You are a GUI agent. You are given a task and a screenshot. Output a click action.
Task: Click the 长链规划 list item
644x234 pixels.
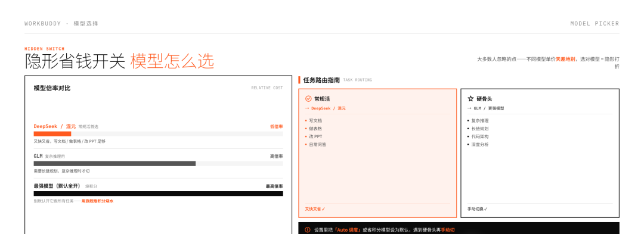[x=479, y=129]
